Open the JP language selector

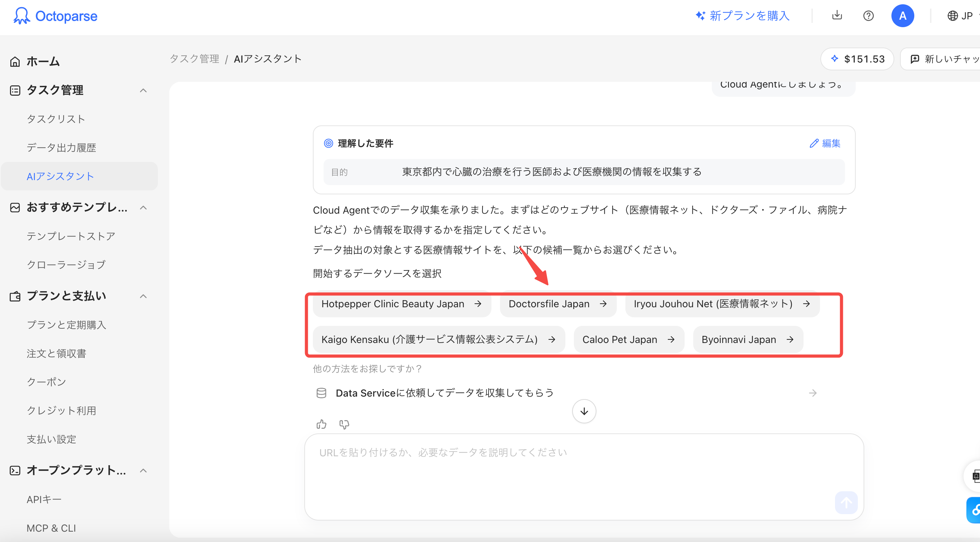pos(962,16)
